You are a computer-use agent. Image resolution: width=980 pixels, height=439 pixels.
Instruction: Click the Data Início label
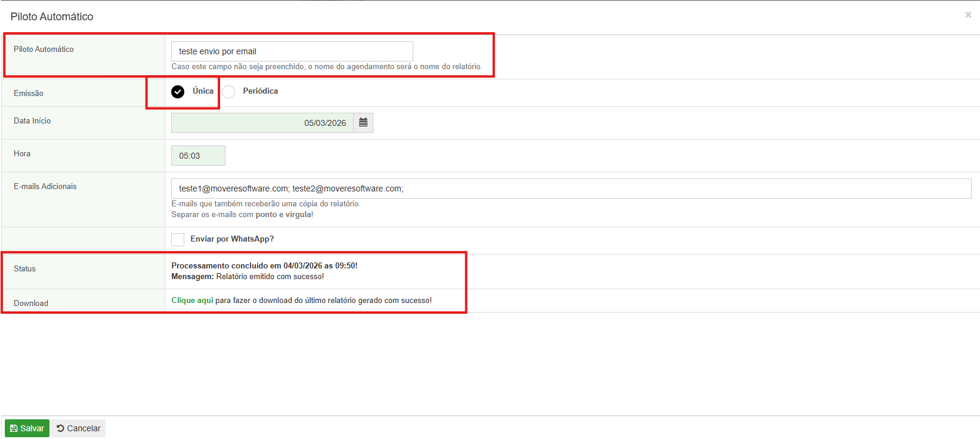32,121
